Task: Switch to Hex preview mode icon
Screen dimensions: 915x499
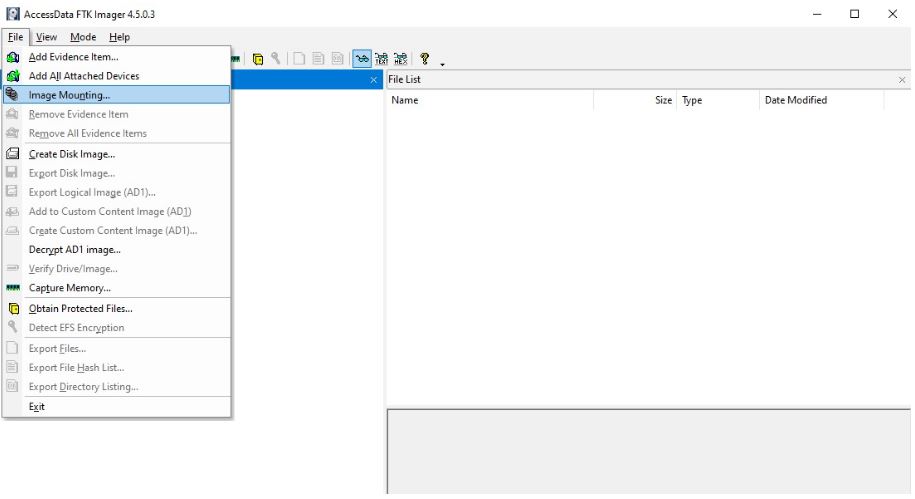Action: tap(400, 58)
